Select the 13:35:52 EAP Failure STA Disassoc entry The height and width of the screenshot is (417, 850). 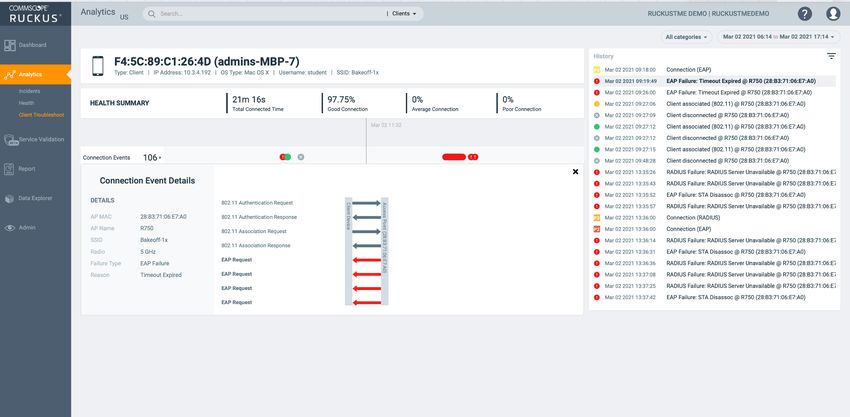coord(714,195)
